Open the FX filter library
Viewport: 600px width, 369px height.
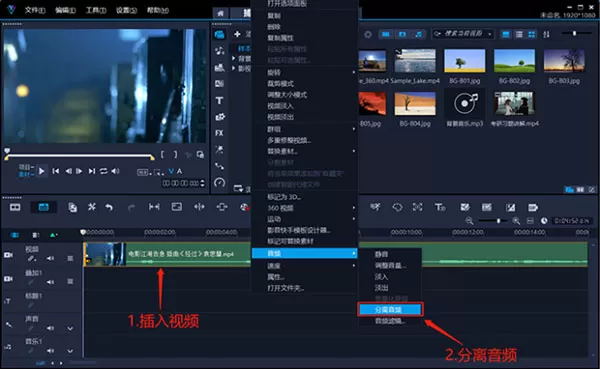(x=219, y=133)
